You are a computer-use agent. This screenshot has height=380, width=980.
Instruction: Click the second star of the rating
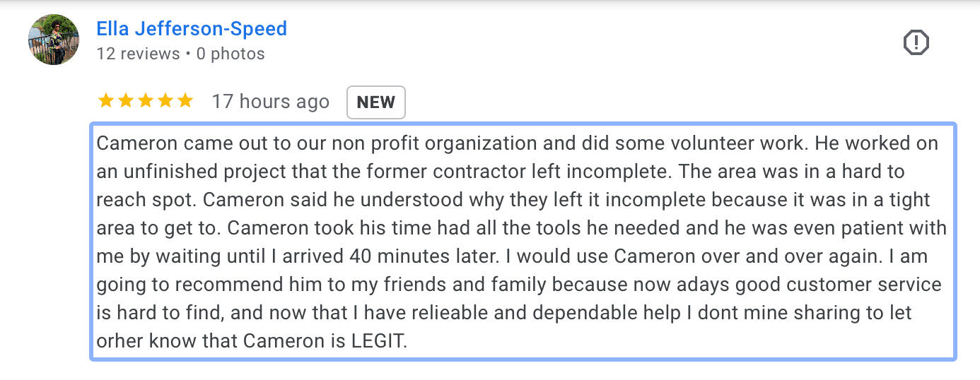(125, 101)
